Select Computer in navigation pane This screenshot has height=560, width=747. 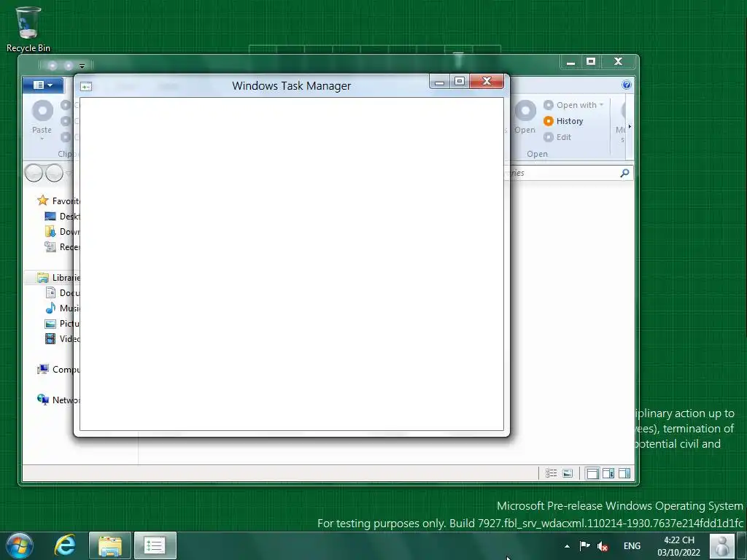58,370
